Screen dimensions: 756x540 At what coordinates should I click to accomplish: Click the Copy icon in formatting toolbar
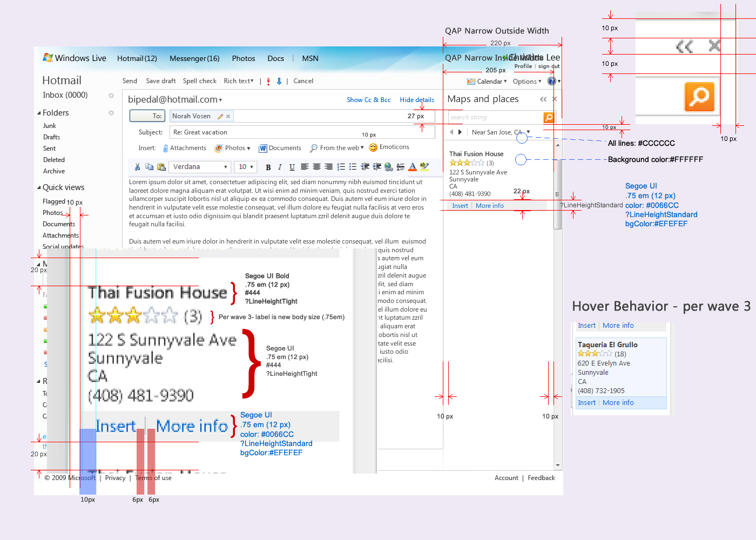click(149, 167)
